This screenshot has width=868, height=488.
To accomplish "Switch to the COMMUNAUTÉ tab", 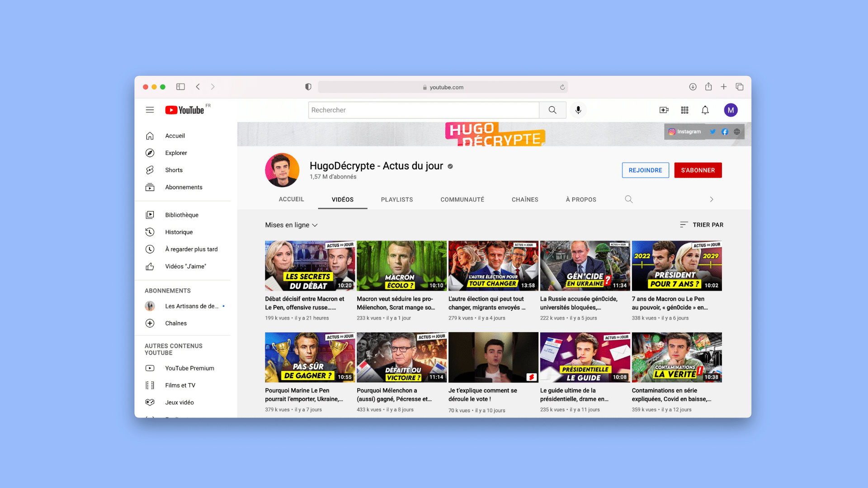I will (462, 199).
